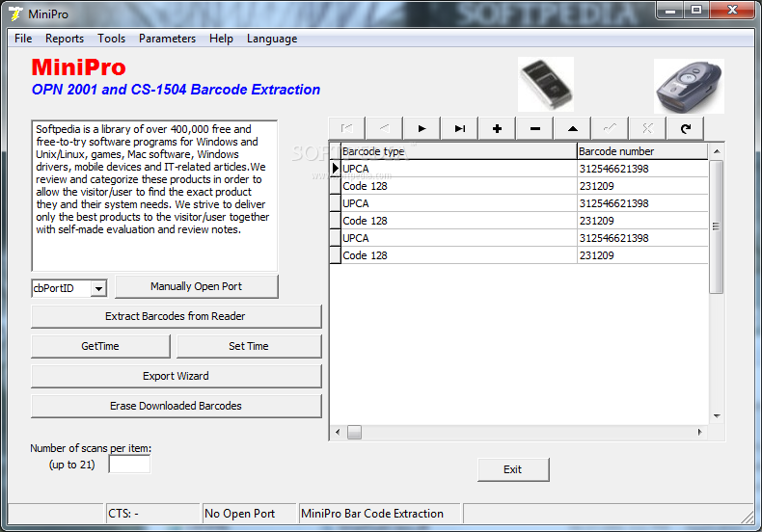Click the Barcode type column header
The width and height of the screenshot is (762, 532).
pos(459,151)
